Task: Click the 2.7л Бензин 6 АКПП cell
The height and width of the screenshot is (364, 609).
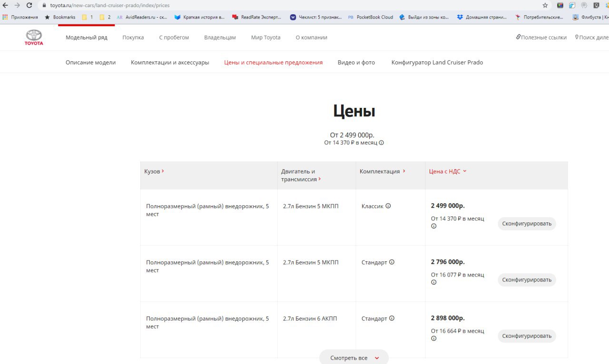Action: (310, 318)
